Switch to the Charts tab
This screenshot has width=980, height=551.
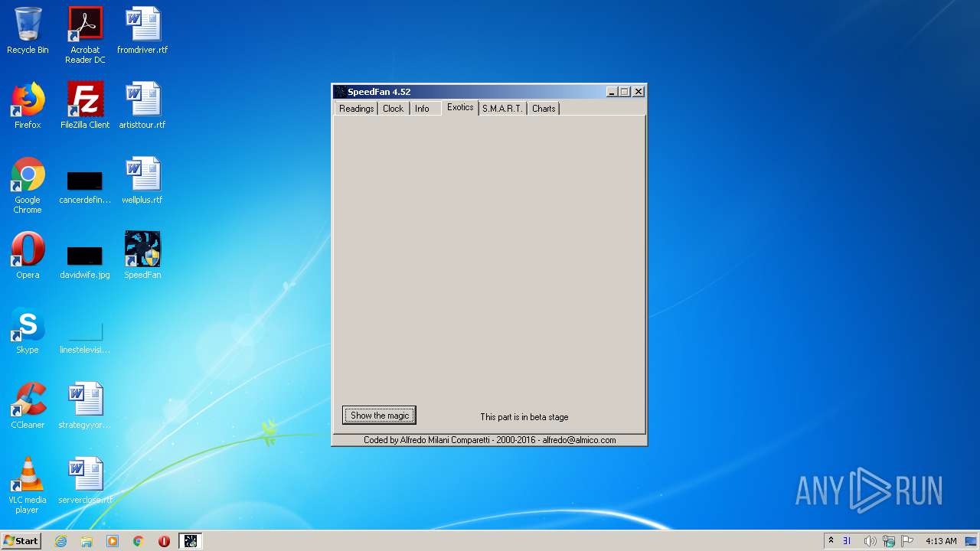[x=544, y=109]
